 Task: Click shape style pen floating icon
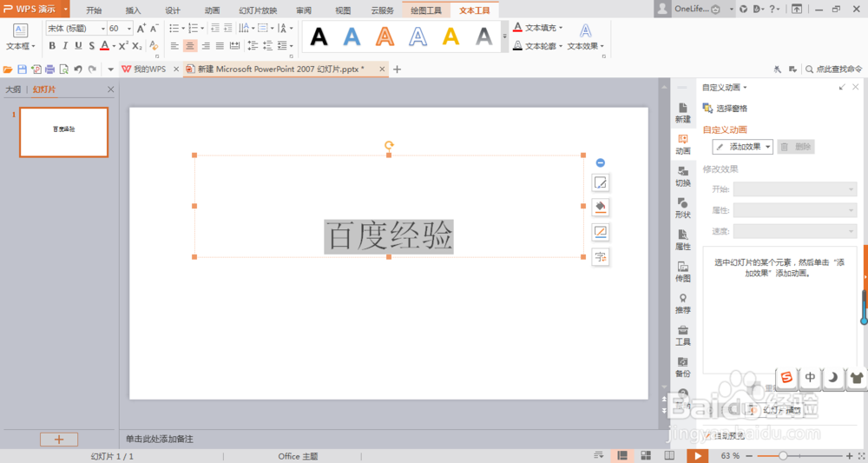pos(600,182)
